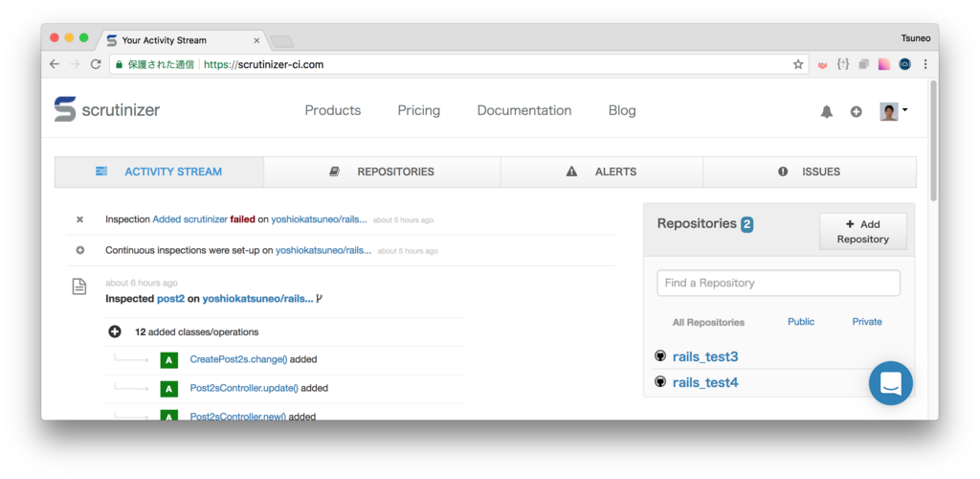Open the Intercom chat bubble
The height and width of the screenshot is (479, 980).
click(x=891, y=382)
